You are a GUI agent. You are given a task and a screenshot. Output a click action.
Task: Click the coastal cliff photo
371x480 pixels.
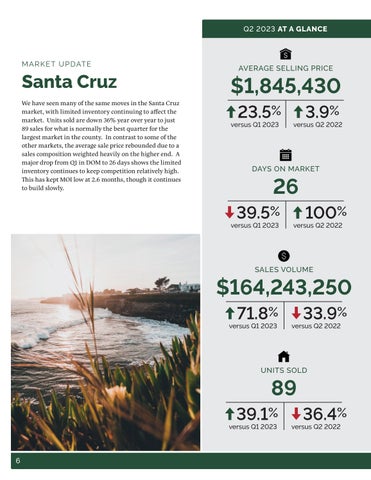[106, 342]
